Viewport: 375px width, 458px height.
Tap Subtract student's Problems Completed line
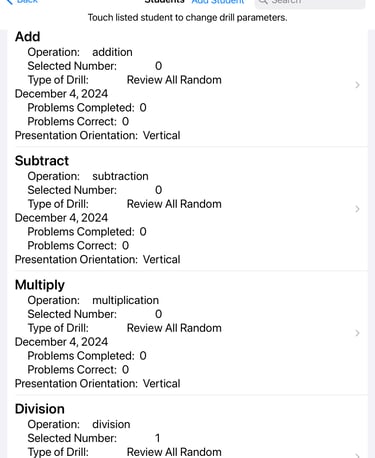pyautogui.click(x=87, y=232)
